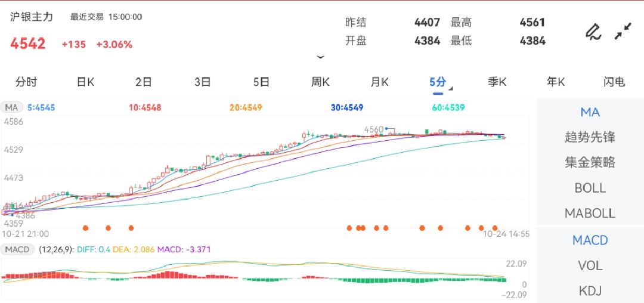
Task: Click the 4560 high-price marker on the chart
Action: click(x=374, y=129)
